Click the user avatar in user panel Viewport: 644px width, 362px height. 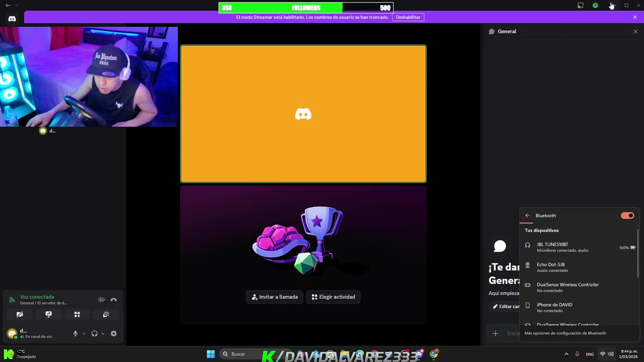click(x=12, y=333)
